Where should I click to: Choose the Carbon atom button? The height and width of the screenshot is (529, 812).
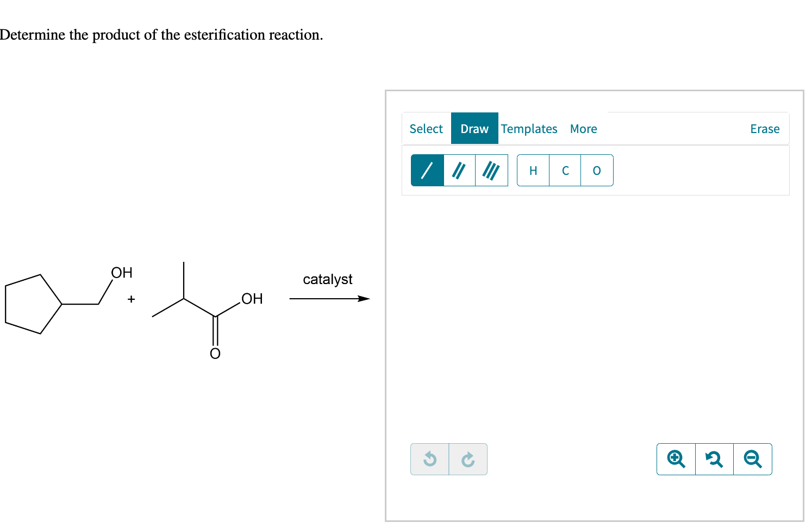565,170
